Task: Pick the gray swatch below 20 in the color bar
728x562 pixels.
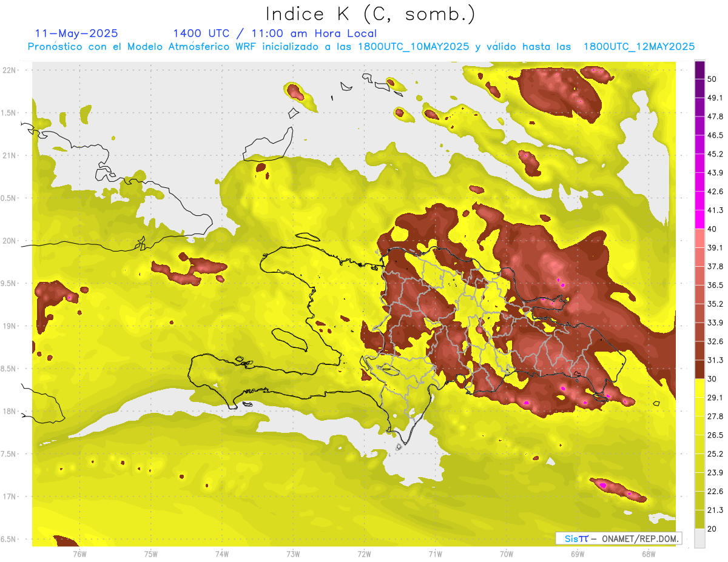Action: (699, 538)
